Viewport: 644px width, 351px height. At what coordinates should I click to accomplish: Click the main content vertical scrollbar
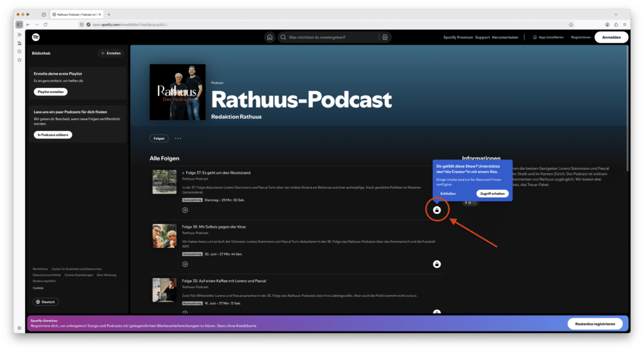click(x=627, y=109)
